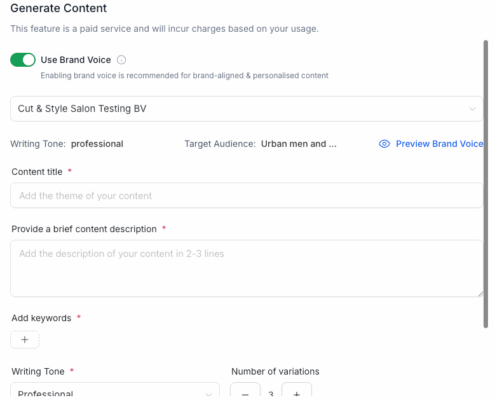The image size is (495, 400).
Task: Click into the brief content description textarea
Action: pyautogui.click(x=246, y=268)
